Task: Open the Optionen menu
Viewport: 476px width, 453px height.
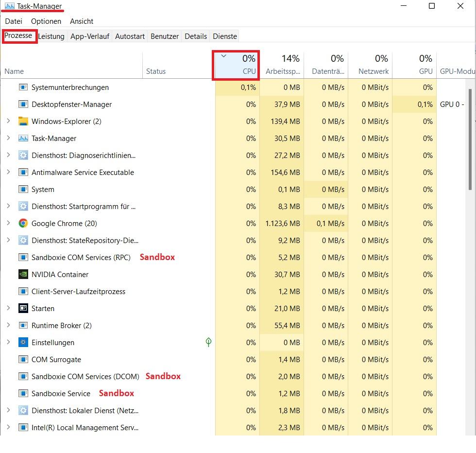Action: click(46, 21)
